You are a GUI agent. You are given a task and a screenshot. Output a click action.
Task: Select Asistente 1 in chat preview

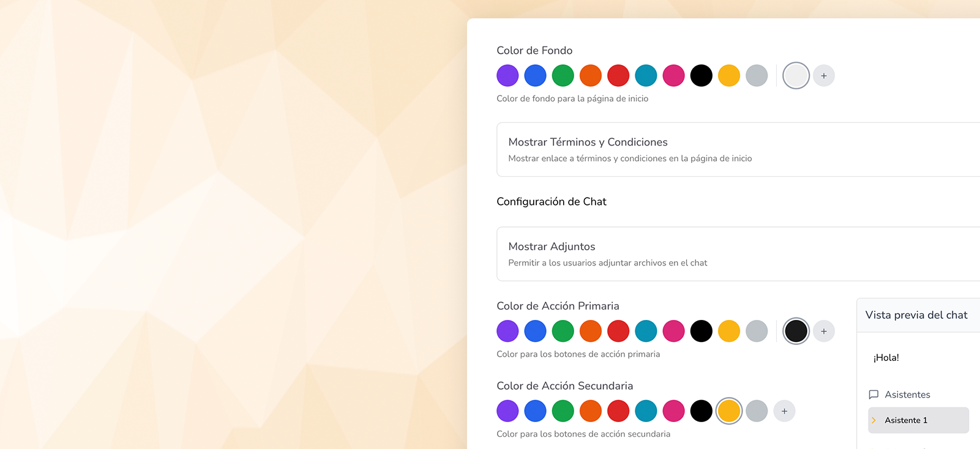coord(918,420)
